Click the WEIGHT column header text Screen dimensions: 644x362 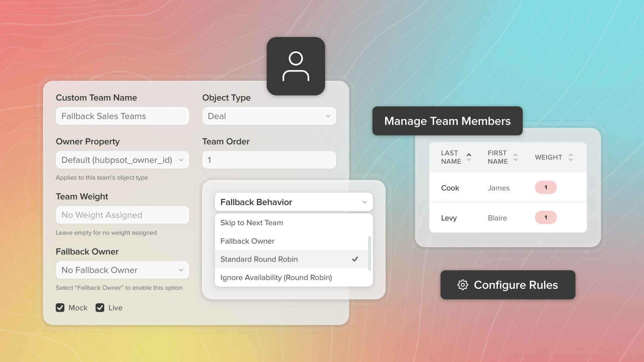[549, 157]
